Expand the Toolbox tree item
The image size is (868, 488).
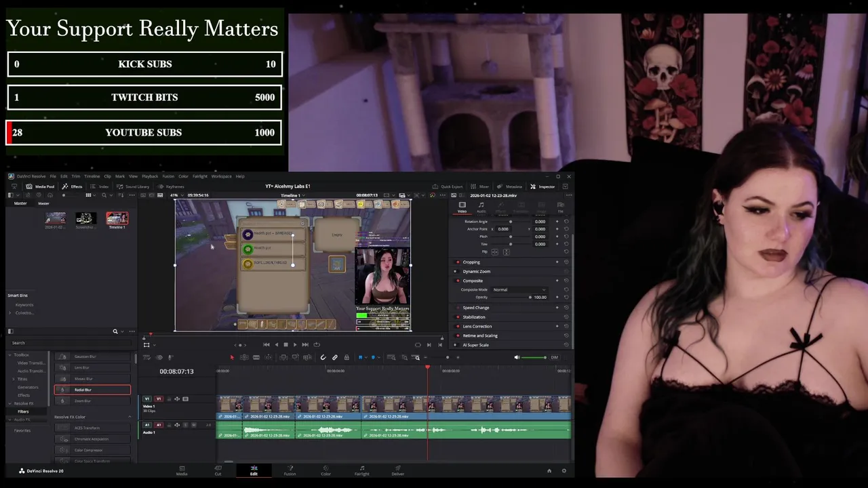[10, 354]
